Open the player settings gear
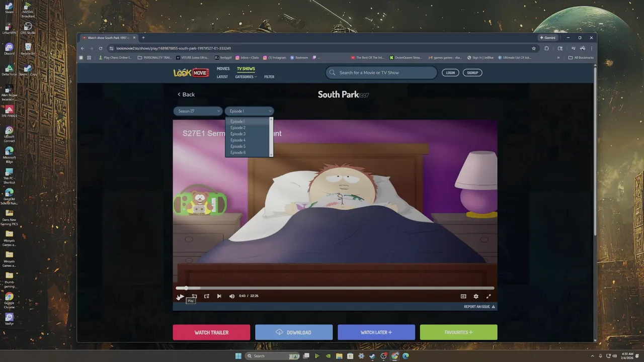 click(x=476, y=296)
